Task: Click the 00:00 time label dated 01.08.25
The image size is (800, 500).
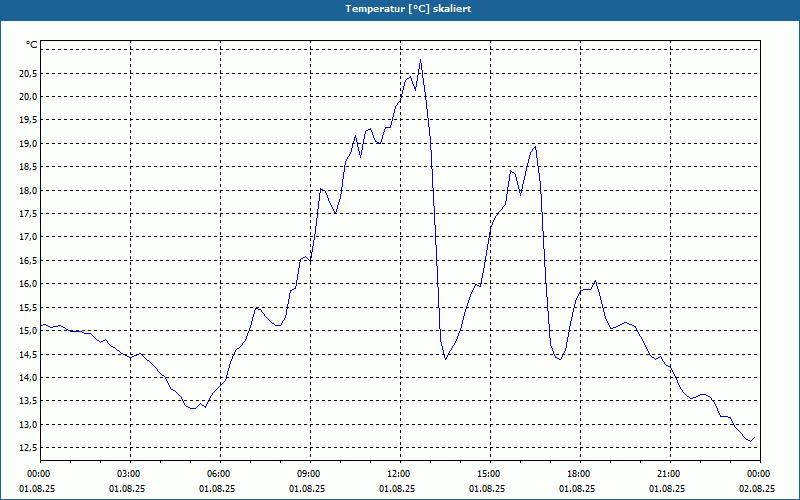Action: point(40,474)
